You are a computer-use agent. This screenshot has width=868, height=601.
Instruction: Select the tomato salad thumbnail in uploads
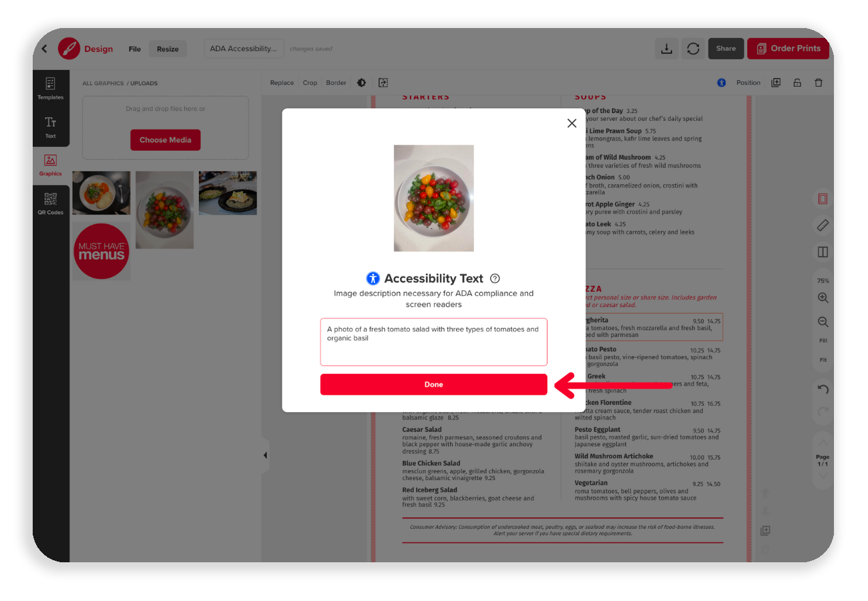tap(164, 210)
